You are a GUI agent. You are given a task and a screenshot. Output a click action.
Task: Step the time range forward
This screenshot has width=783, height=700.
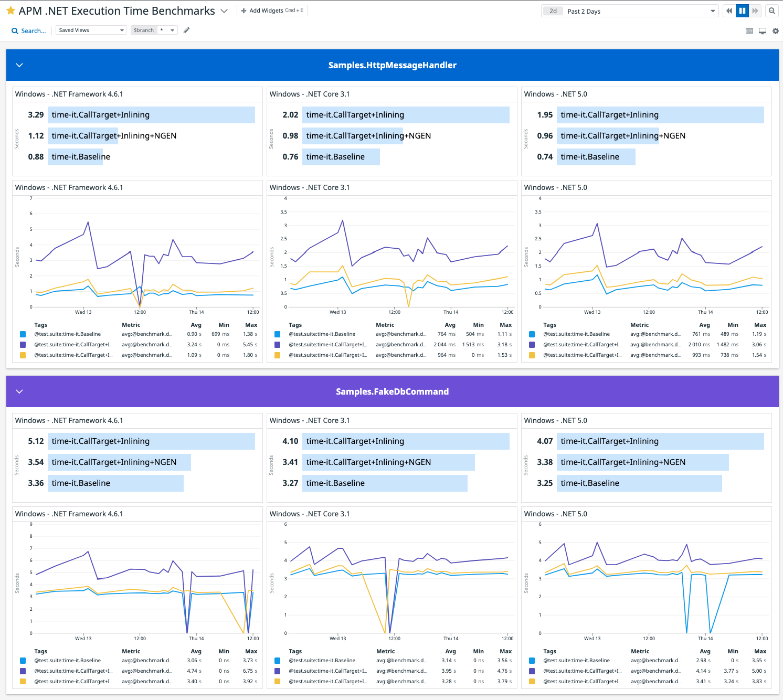click(755, 11)
